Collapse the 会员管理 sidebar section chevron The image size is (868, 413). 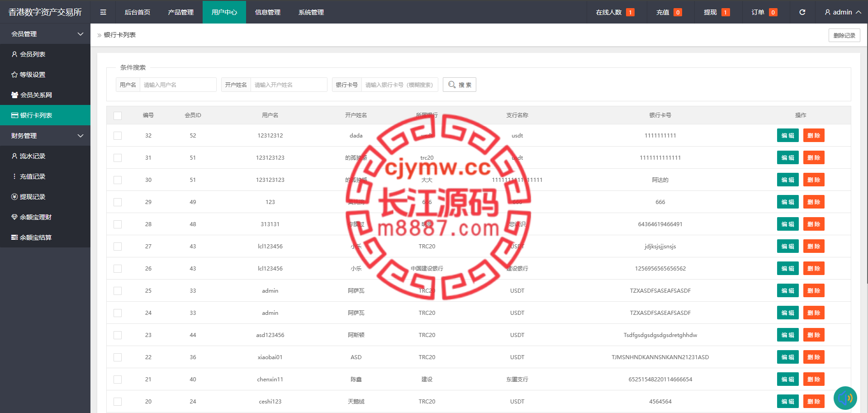point(81,34)
